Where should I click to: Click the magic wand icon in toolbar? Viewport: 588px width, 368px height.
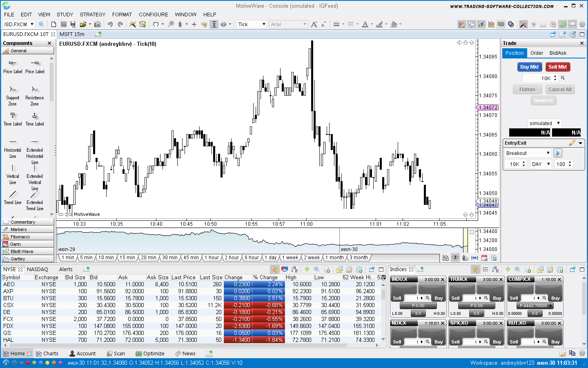(x=133, y=25)
